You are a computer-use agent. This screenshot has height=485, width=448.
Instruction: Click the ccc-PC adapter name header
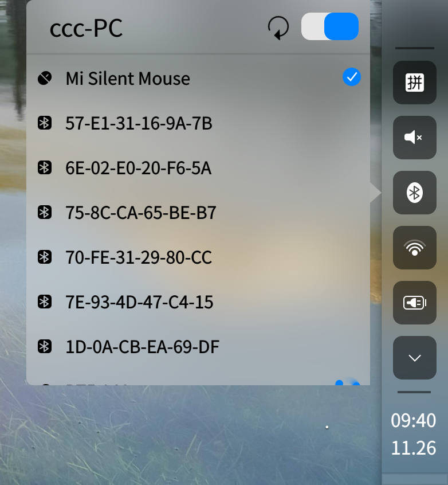87,28
